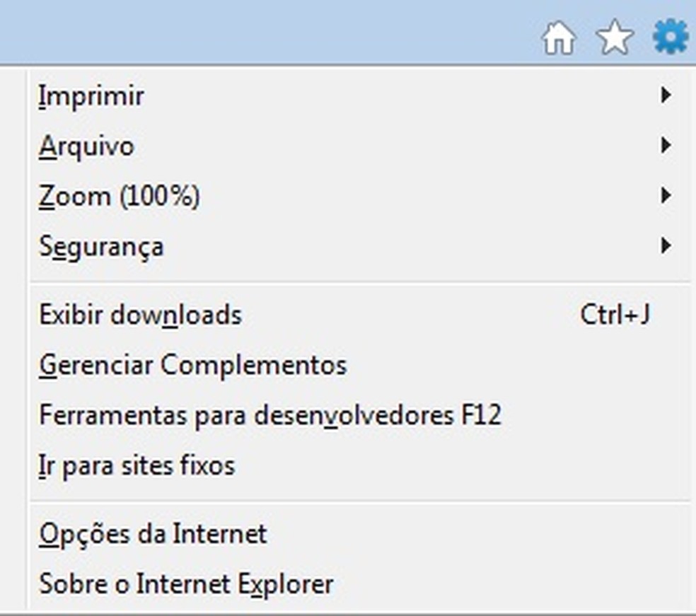Viewport: 696px width, 616px height.
Task: Choose the Segurança menu entry
Action: [102, 246]
